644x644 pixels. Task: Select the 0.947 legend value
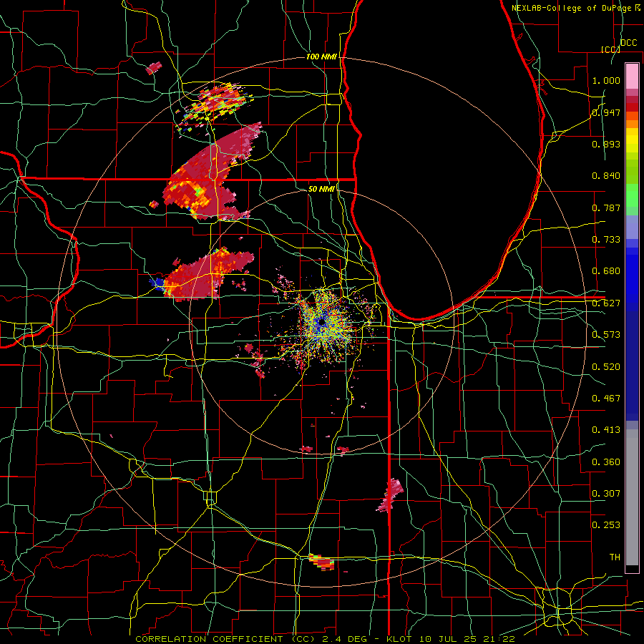coord(606,112)
